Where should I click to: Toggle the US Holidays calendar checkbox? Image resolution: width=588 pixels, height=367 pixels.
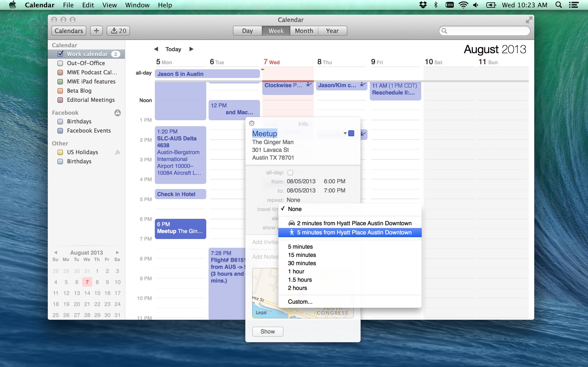pyautogui.click(x=61, y=152)
